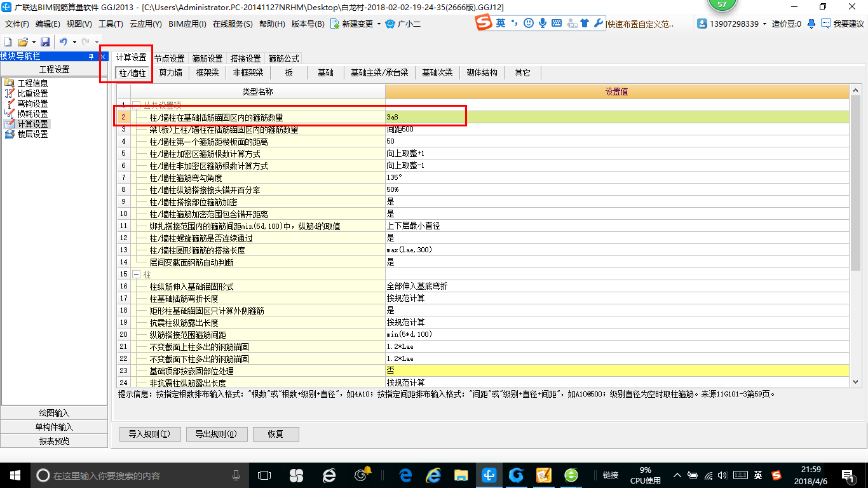Open the 文件(F) menu

coord(17,24)
